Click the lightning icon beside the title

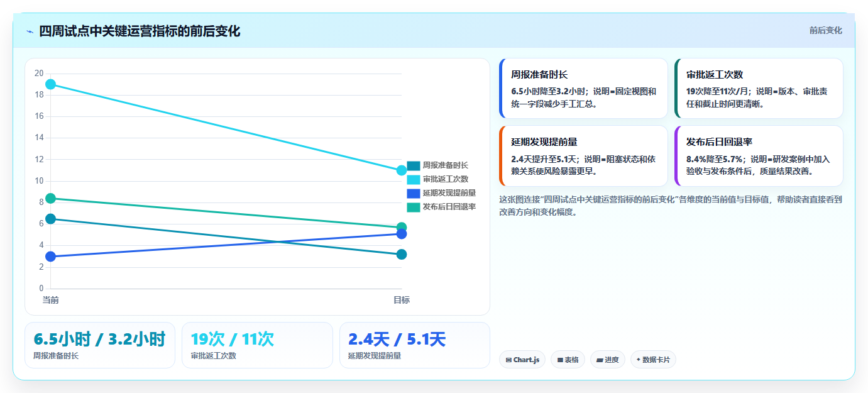(30, 31)
